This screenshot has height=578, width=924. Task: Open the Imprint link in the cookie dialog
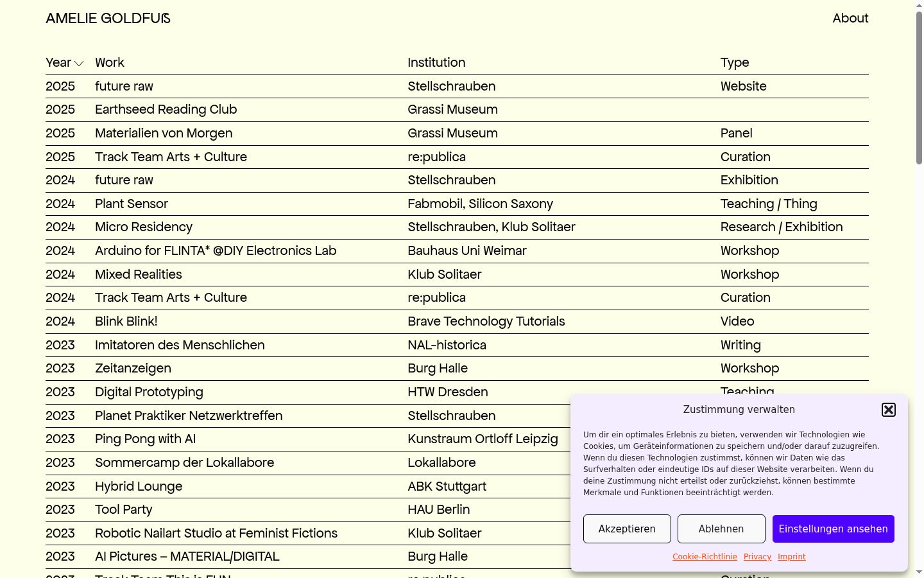point(792,557)
